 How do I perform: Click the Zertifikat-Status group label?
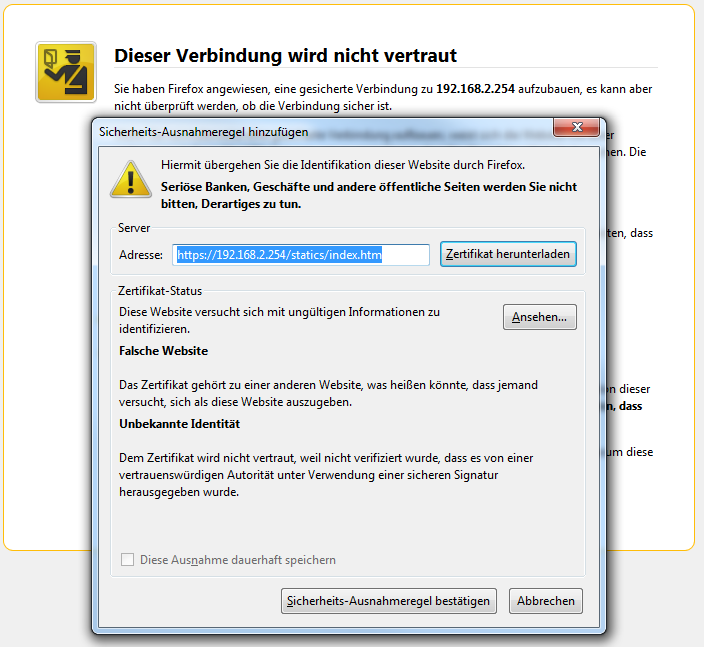click(160, 291)
